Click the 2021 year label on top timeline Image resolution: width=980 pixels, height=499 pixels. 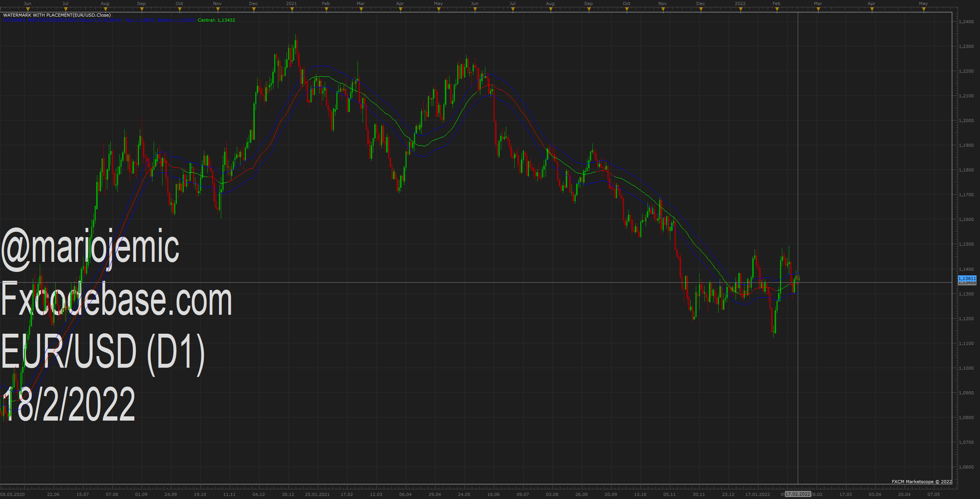(292, 3)
